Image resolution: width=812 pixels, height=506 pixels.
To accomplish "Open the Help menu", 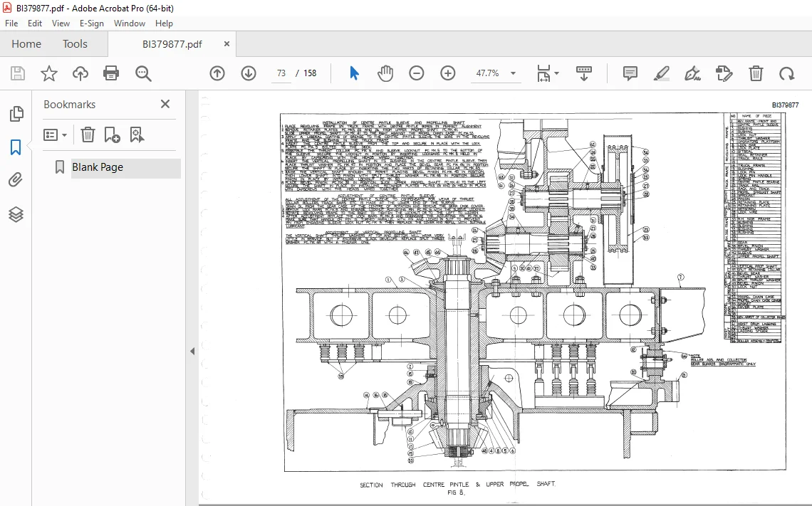I will 164,23.
